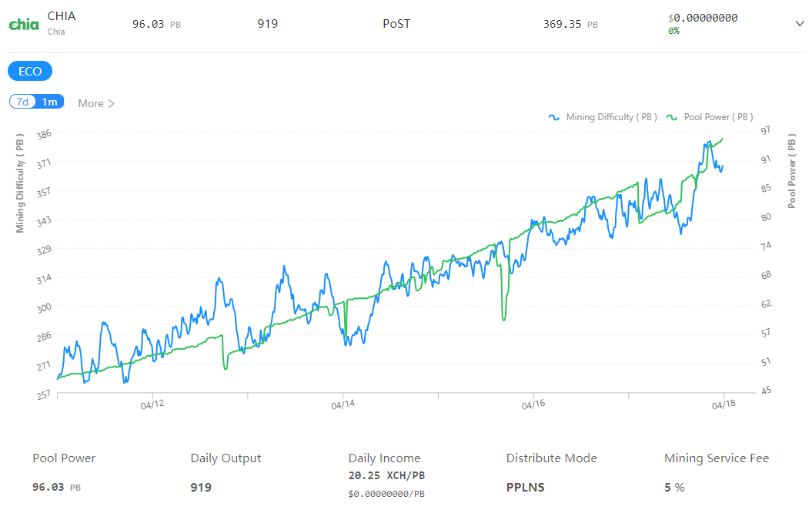Switch chart range to 1m
This screenshot has width=812, height=510.
(50, 102)
